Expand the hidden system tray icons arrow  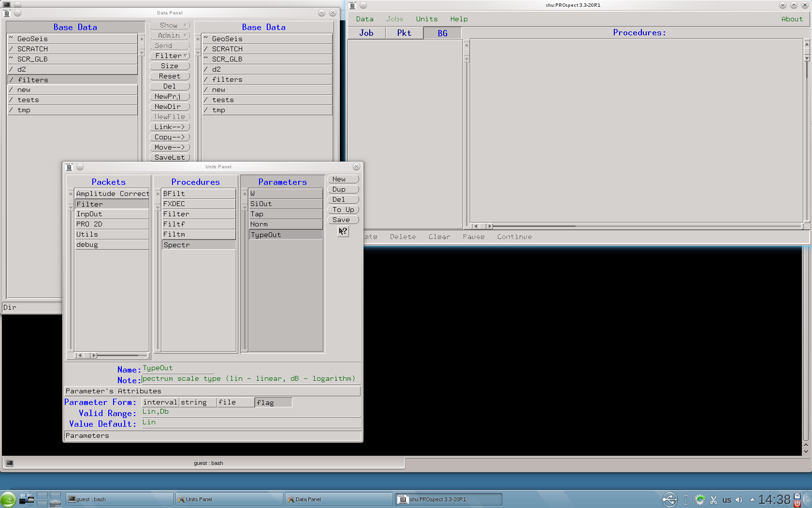click(752, 500)
